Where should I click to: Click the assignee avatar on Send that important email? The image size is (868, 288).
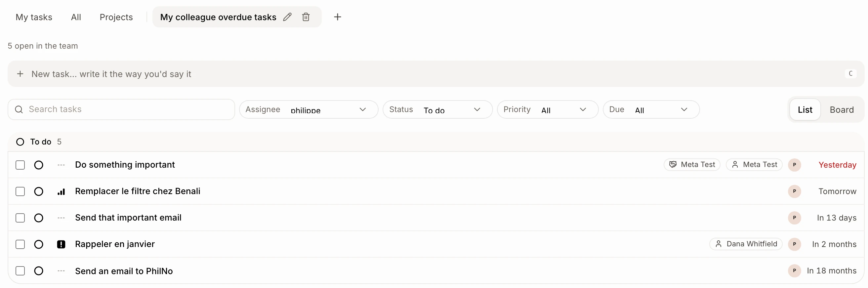[794, 218]
